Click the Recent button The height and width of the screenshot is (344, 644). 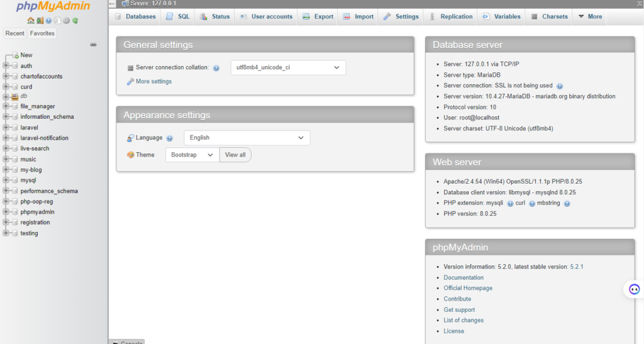click(15, 33)
